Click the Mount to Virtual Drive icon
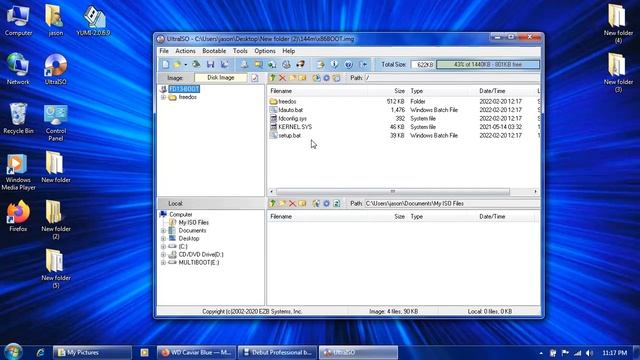Viewport: 640px width, 360px height. pyautogui.click(x=272, y=64)
